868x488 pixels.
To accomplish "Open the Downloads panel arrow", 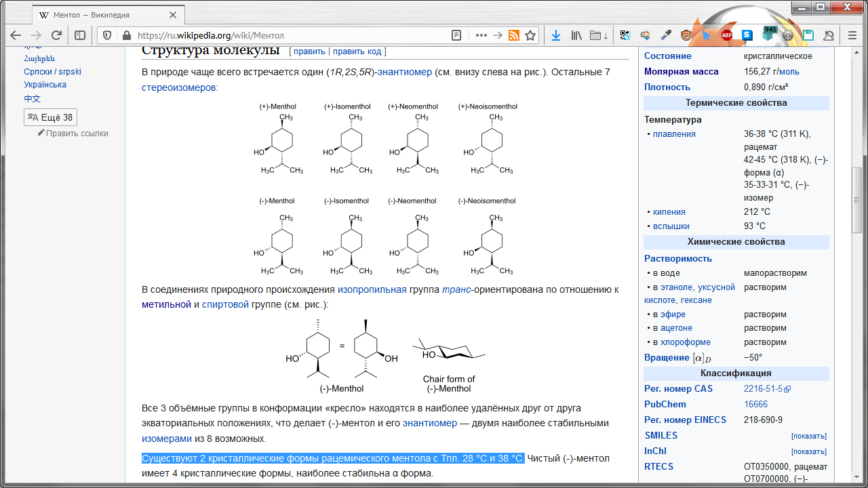I will 555,35.
